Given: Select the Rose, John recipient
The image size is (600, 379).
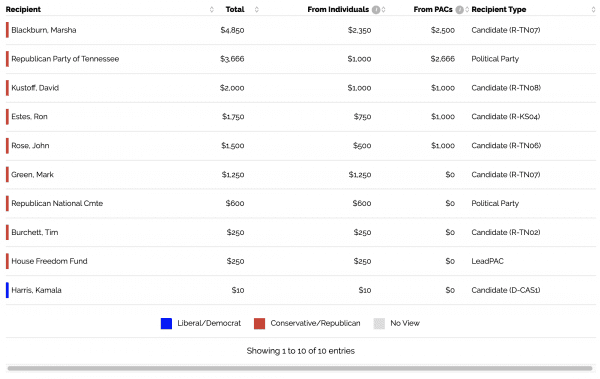Looking at the screenshot, I should pyautogui.click(x=30, y=146).
